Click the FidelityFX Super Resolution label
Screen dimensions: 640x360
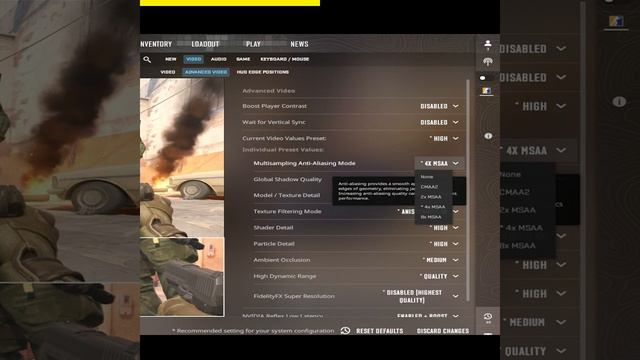[x=294, y=296]
